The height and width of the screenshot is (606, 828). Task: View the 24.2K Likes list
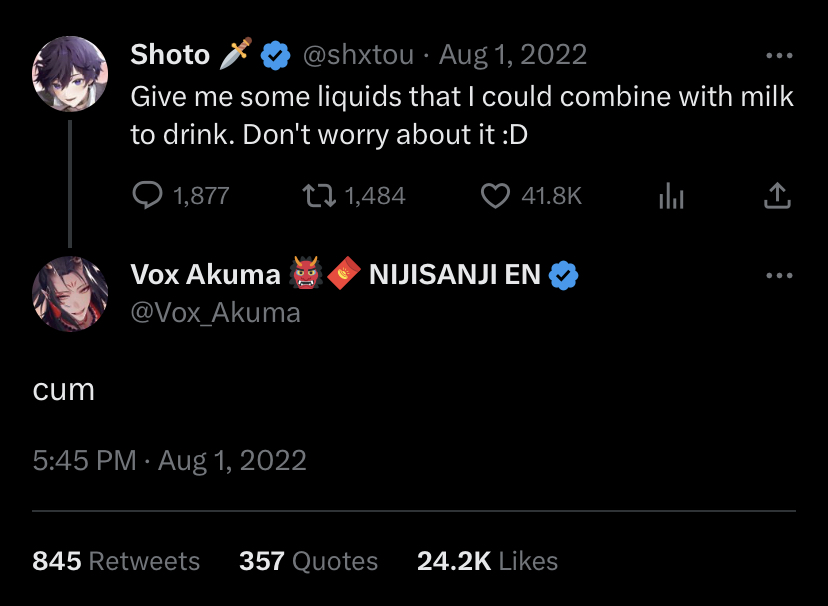(487, 561)
